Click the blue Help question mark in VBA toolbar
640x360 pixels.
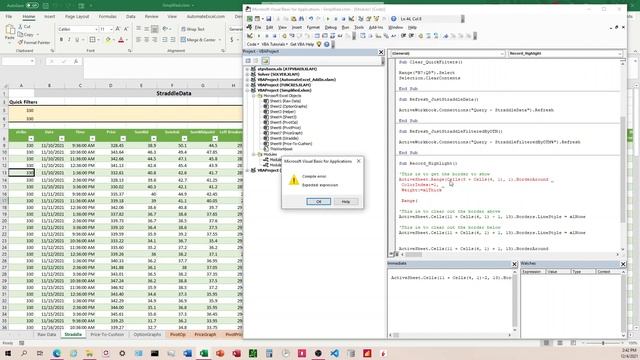(x=393, y=19)
